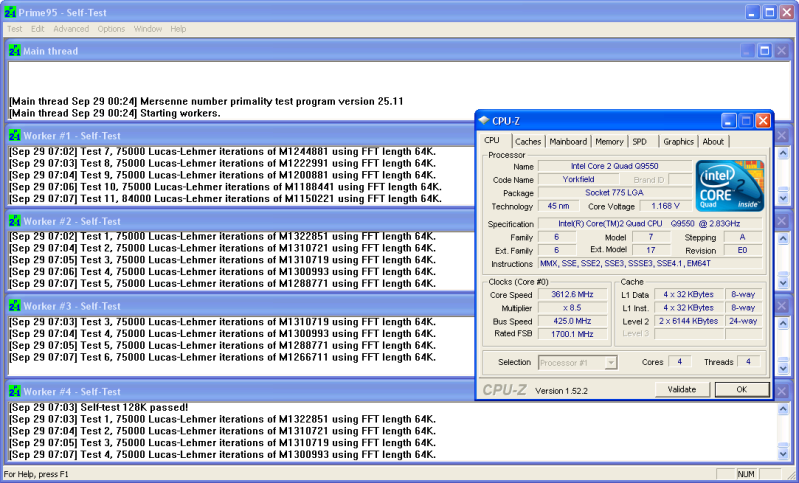This screenshot has height=483, width=799.
Task: Click Worker #4 scrollbar down arrow
Action: click(783, 453)
